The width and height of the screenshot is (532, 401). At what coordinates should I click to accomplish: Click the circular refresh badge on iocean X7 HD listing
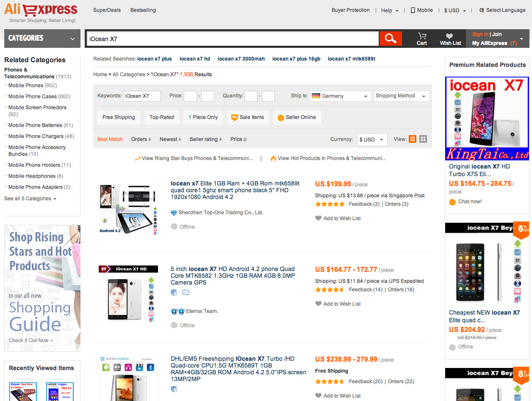click(x=186, y=292)
